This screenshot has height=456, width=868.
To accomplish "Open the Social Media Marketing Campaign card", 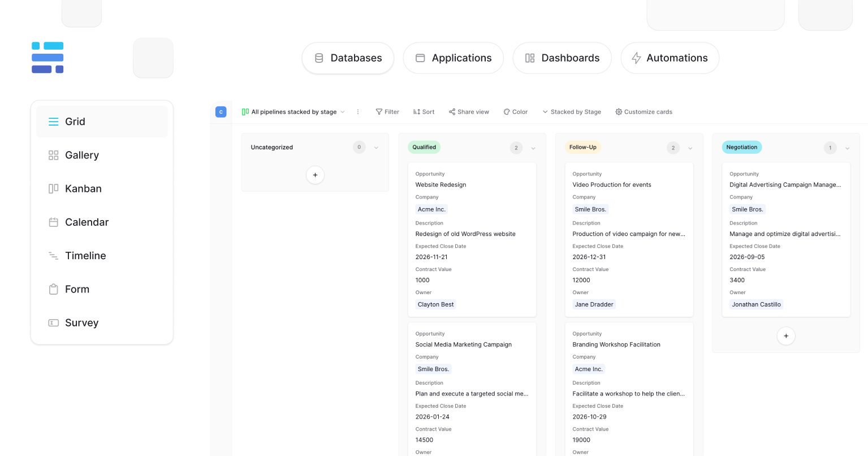I will pos(472,389).
